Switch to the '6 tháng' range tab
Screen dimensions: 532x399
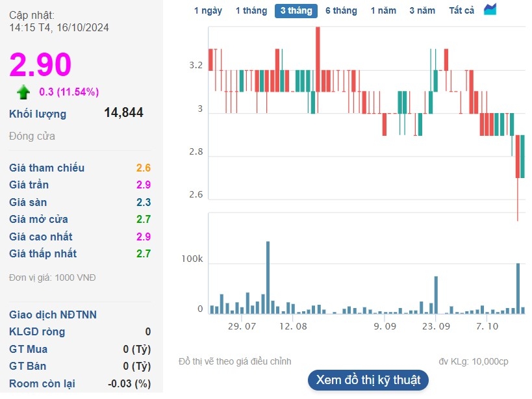tap(341, 11)
